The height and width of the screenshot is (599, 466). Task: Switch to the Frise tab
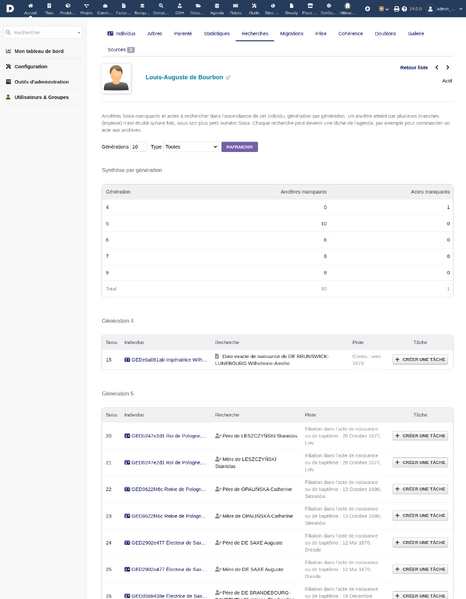point(321,34)
